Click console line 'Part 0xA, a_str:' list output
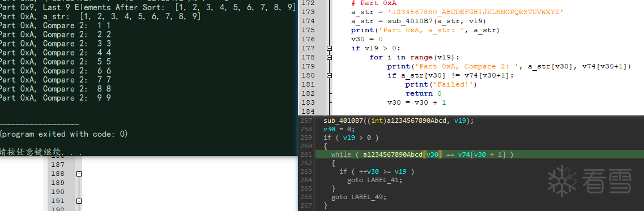This screenshot has height=211, width=644. pos(100,16)
